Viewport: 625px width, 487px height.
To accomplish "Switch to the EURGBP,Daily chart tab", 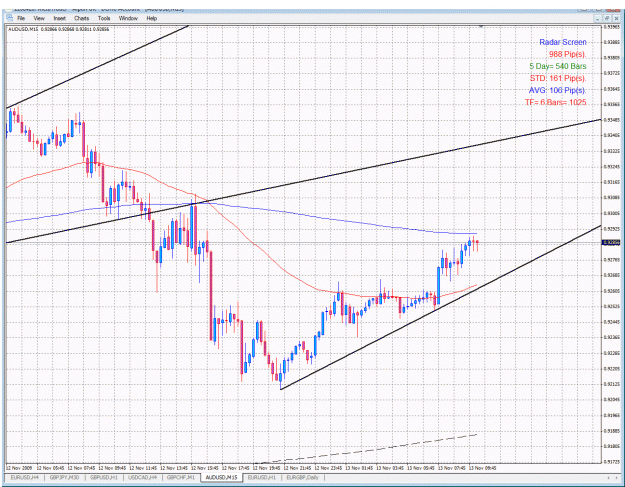I will point(303,477).
